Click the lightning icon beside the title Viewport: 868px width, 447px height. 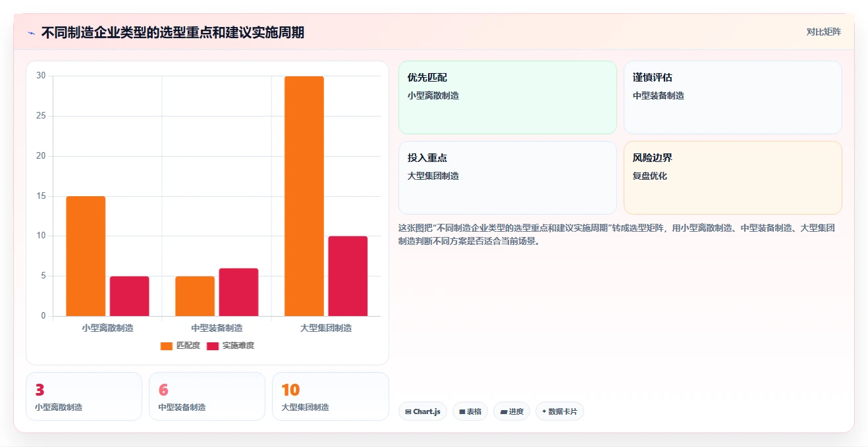click(31, 33)
